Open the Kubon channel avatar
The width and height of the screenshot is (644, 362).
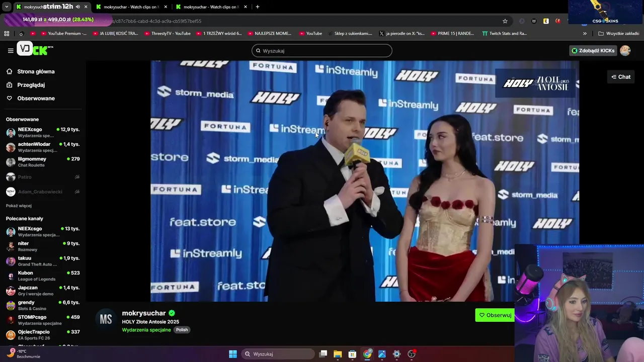pos(11,276)
